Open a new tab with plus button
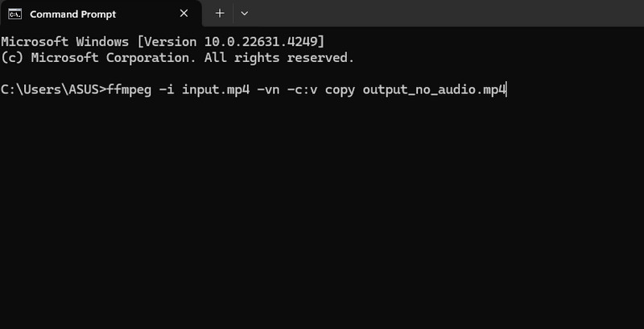 220,14
